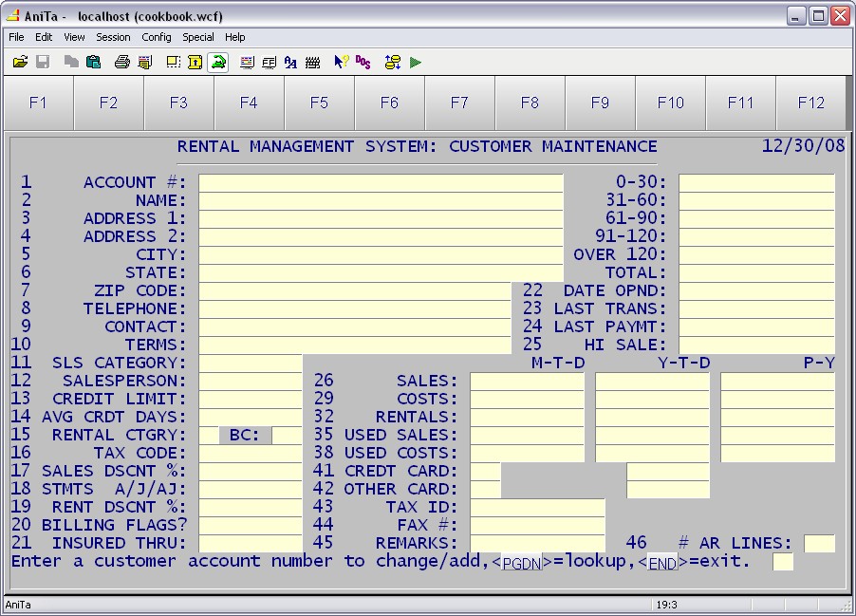Click the blue font letters icon

(x=290, y=63)
